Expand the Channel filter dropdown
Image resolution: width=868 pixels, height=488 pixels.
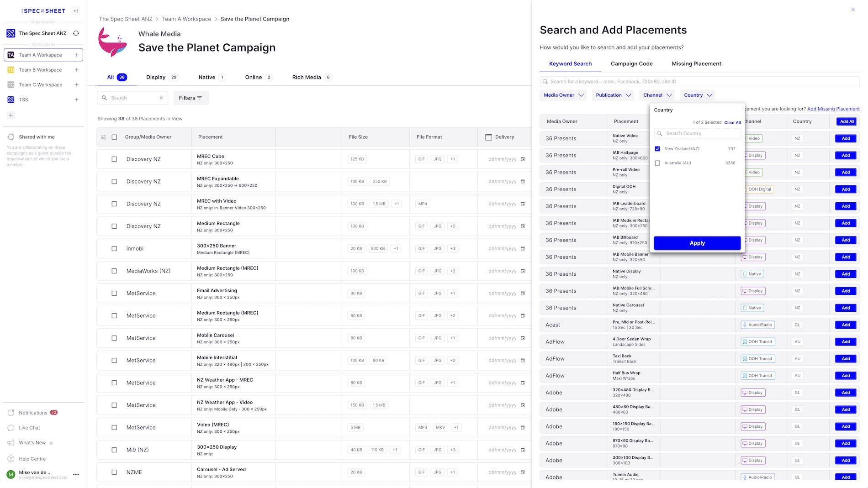tap(657, 95)
